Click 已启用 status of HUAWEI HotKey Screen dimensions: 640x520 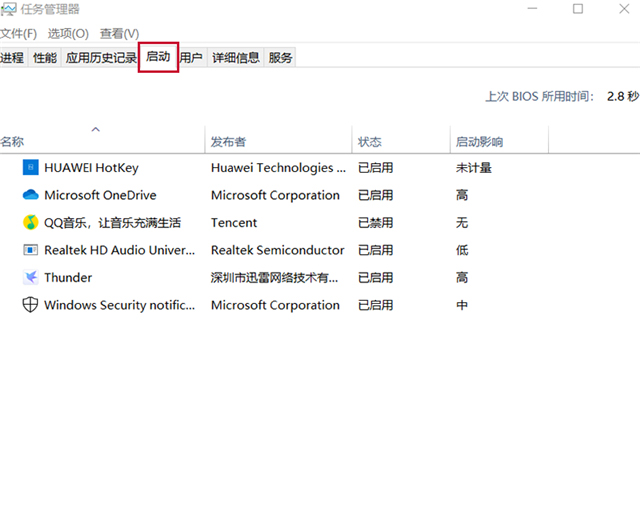tap(376, 168)
